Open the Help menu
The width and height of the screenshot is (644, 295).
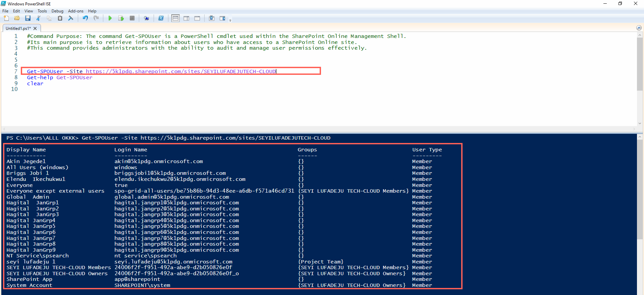(x=92, y=11)
